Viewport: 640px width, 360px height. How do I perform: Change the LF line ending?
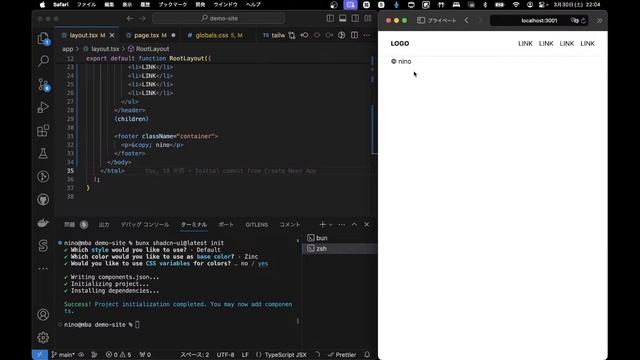(x=245, y=355)
